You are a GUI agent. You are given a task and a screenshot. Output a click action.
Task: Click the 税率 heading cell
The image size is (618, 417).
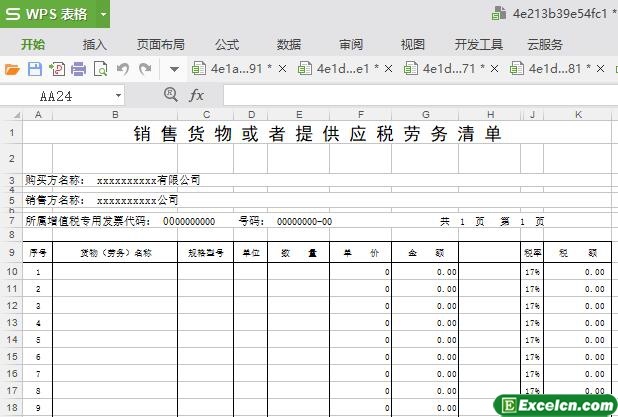532,253
